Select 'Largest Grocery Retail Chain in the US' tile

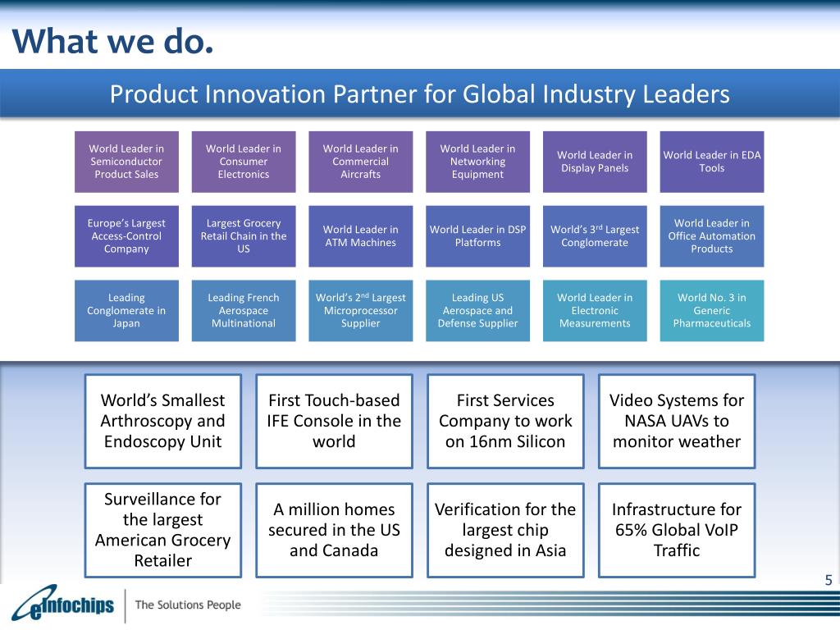coord(244,236)
